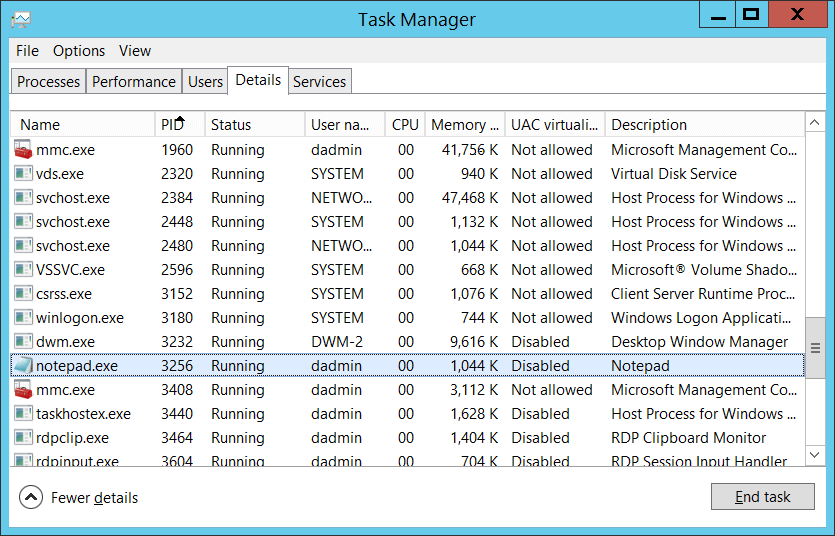835x536 pixels.
Task: Click the dwm.exe process icon
Action: [x=23, y=342]
